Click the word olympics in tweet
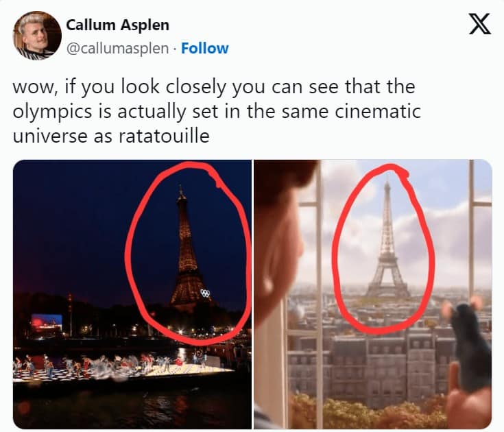Viewport: 504px width, 432px height. [52, 112]
